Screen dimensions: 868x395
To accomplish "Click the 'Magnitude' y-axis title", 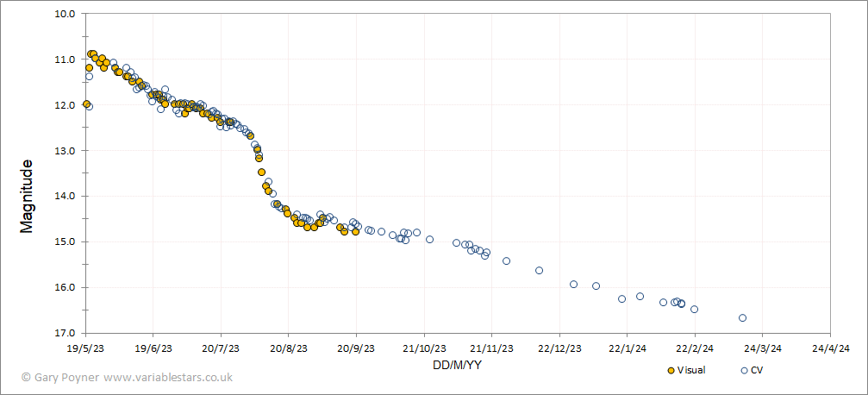I will 26,196.
